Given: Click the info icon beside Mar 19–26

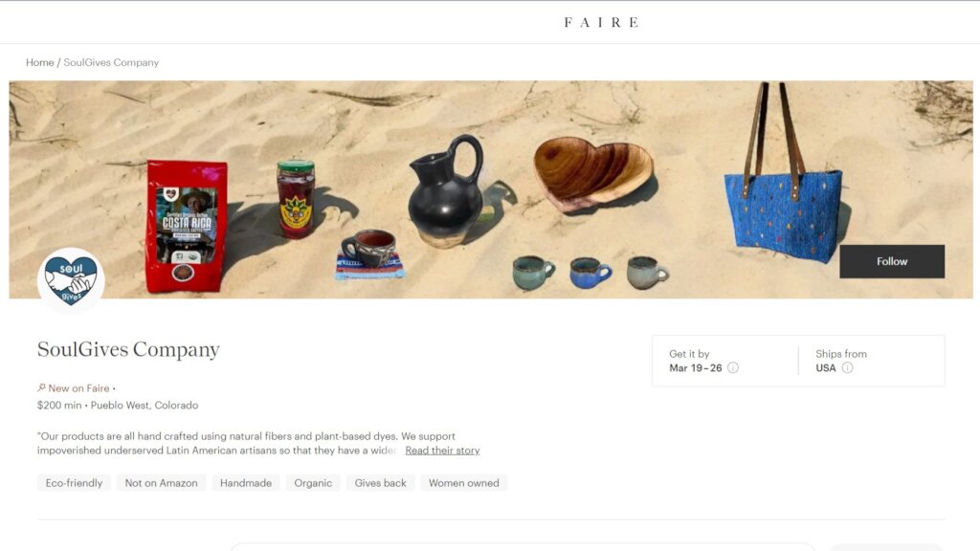Looking at the screenshot, I should point(733,368).
